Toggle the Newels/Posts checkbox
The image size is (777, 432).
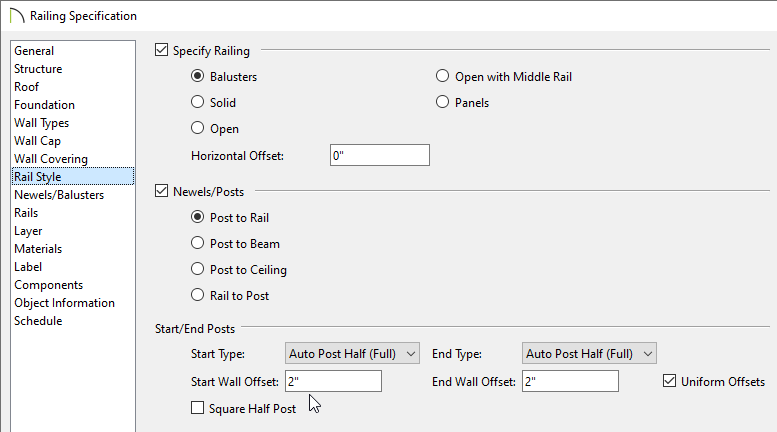(162, 191)
